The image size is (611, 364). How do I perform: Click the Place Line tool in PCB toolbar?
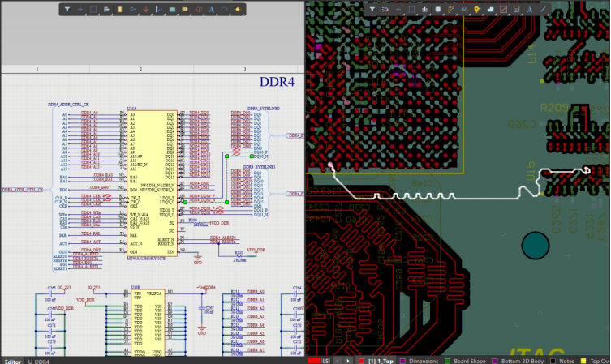[543, 10]
